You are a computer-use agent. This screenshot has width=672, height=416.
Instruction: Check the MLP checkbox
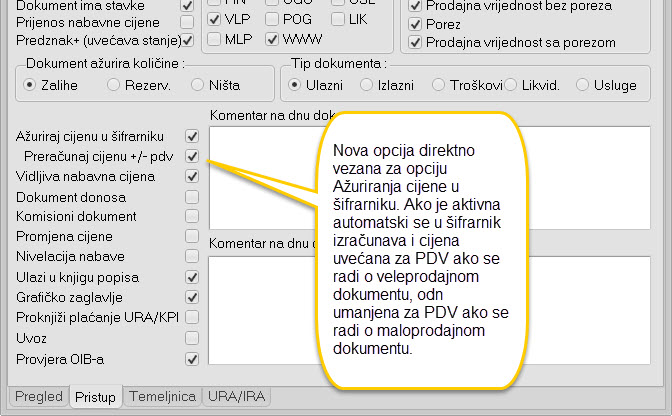(x=214, y=40)
